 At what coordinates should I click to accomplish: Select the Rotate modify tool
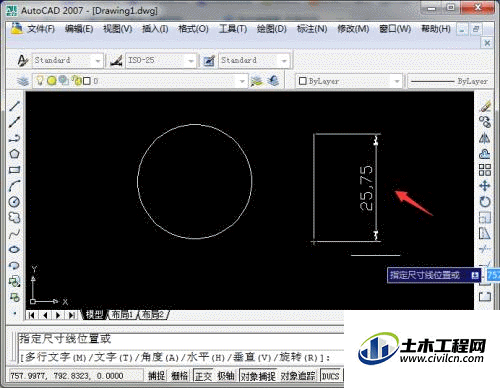[485, 202]
